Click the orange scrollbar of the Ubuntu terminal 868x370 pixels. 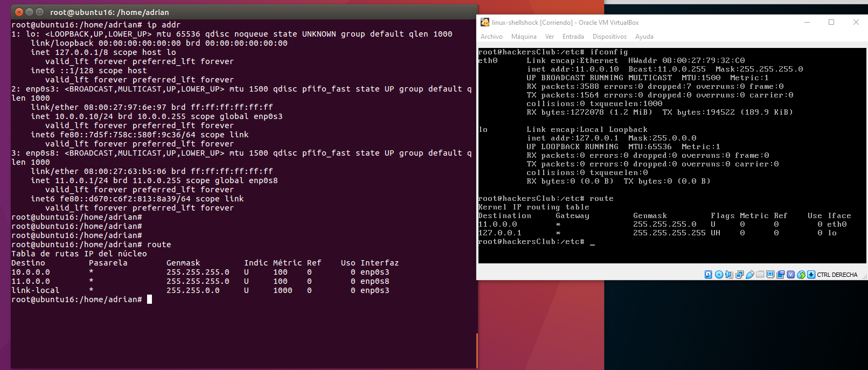477,350
